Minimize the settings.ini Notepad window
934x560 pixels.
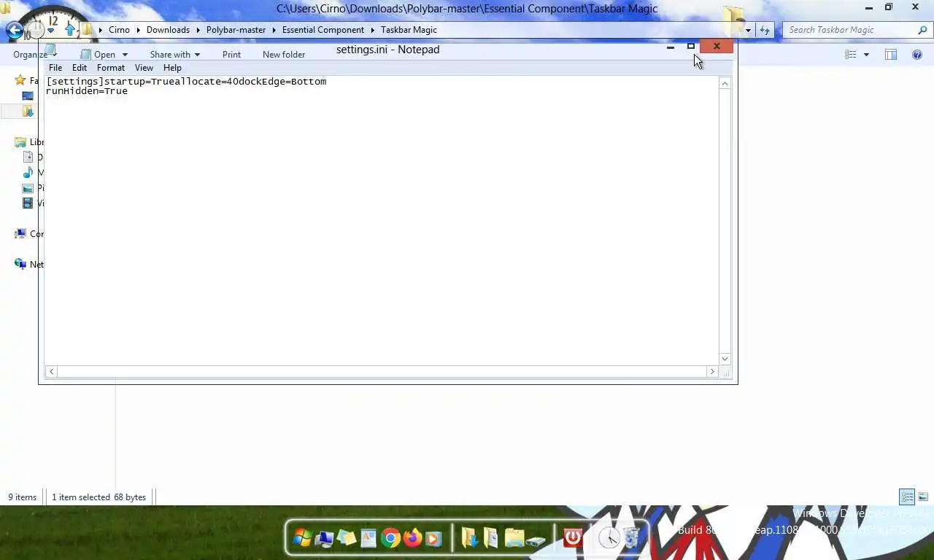click(x=671, y=47)
